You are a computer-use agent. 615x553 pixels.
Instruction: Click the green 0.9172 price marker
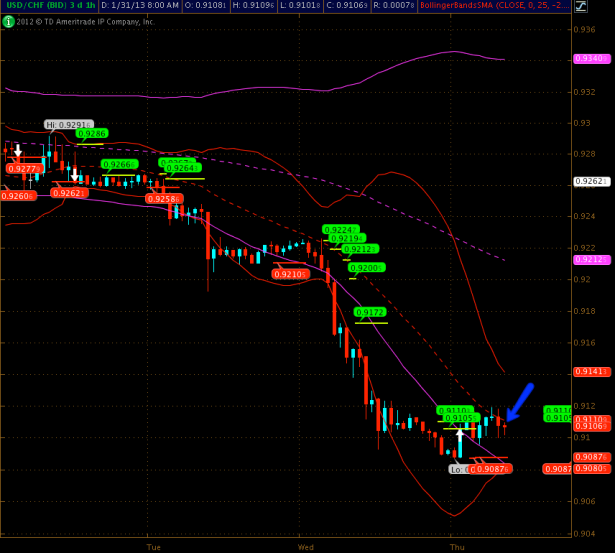[x=371, y=312]
